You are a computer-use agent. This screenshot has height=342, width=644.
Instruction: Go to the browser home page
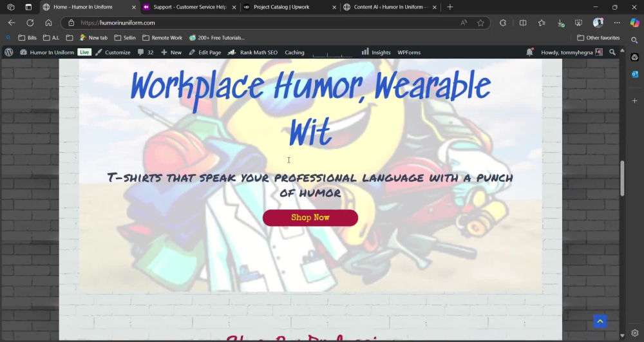click(48, 23)
